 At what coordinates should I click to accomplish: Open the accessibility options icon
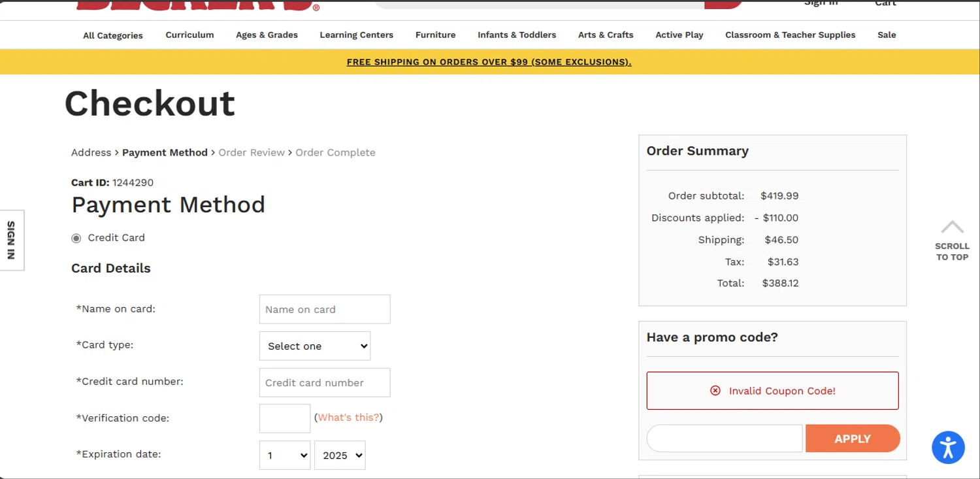pyautogui.click(x=948, y=448)
